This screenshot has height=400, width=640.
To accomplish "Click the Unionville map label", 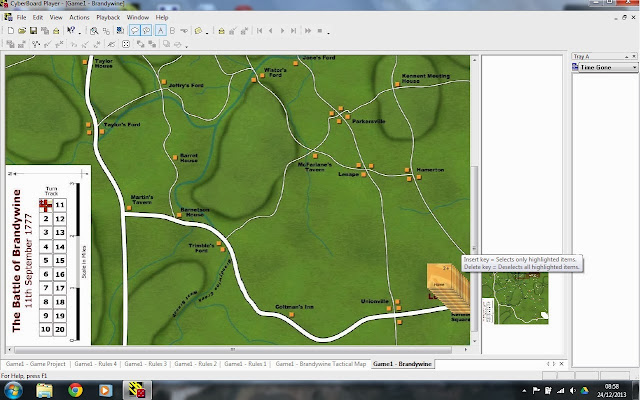I will [x=374, y=301].
